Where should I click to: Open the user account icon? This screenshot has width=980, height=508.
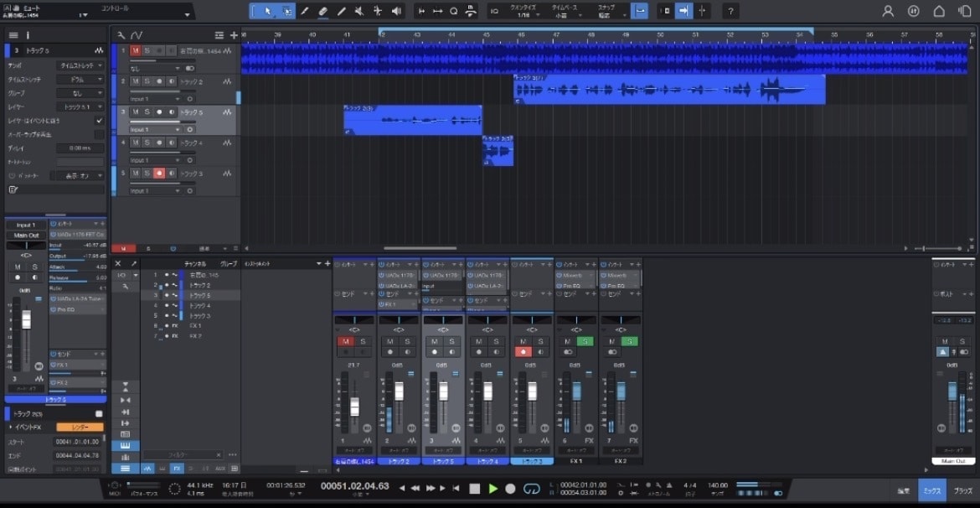(888, 11)
